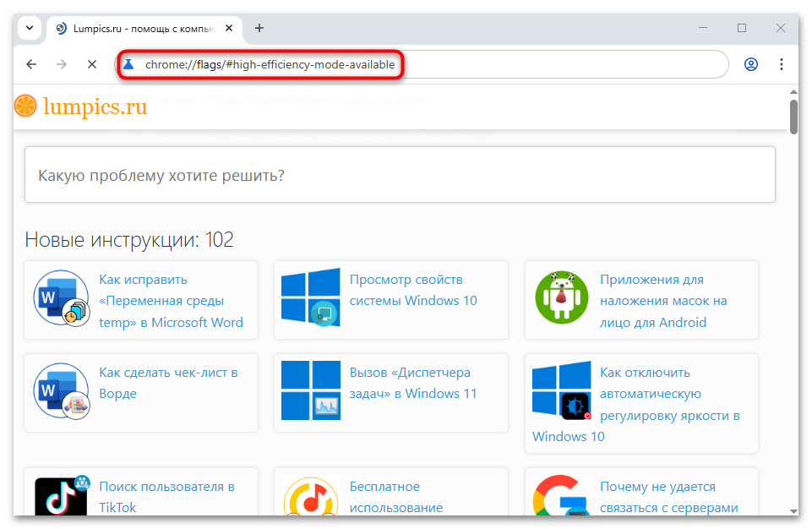This screenshot has height=529, width=812.
Task: Open a new tab with plus button
Action: tap(259, 28)
